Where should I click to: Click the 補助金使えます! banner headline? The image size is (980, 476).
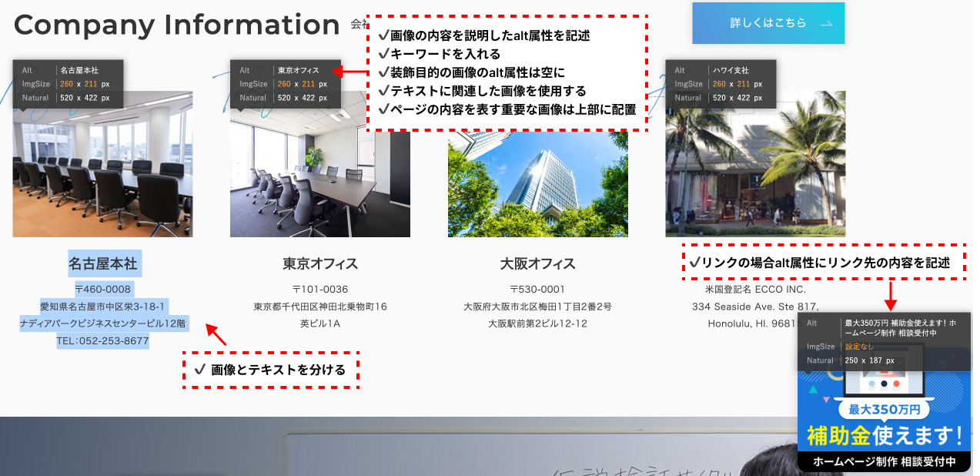(x=884, y=436)
